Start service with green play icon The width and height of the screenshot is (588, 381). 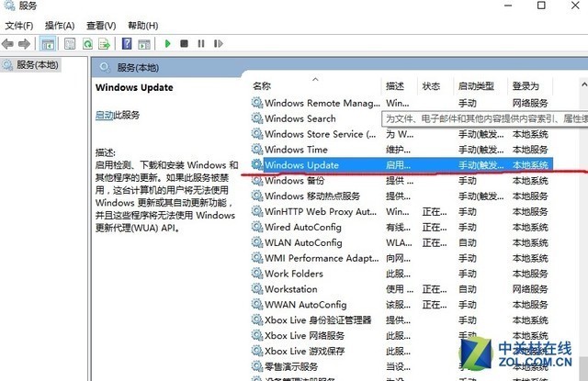tap(167, 44)
